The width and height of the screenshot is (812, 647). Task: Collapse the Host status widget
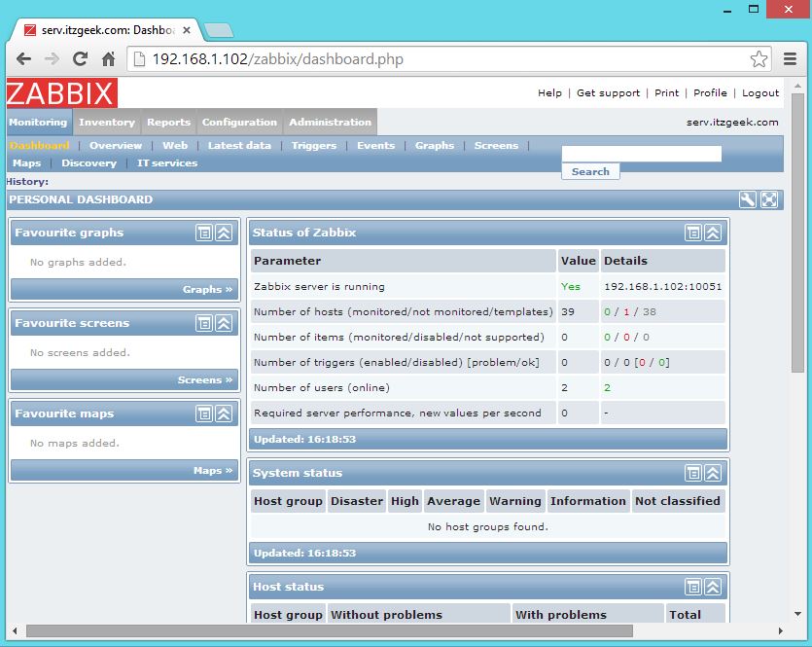[713, 587]
